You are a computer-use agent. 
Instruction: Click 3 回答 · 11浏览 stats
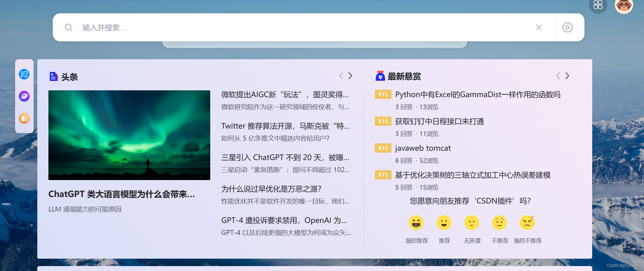(417, 134)
